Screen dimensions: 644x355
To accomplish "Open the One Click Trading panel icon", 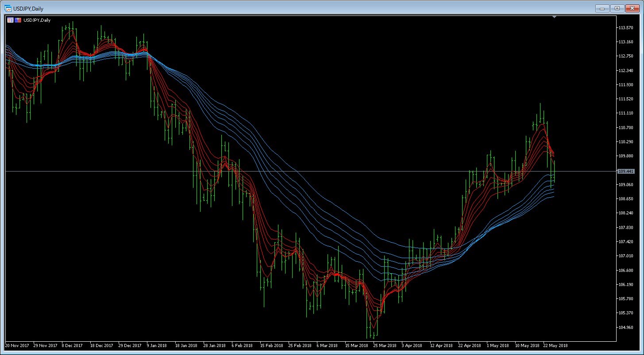I will tap(10, 20).
